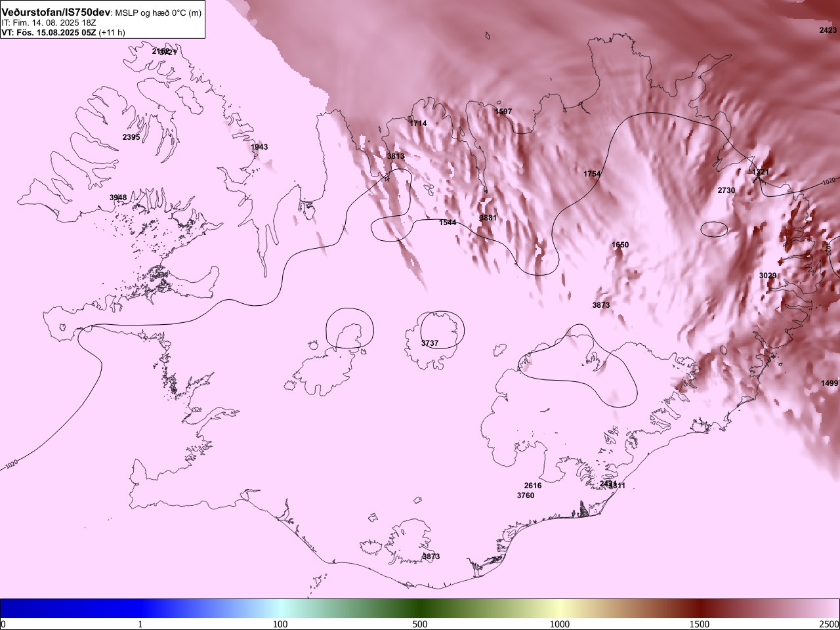The image size is (840, 630).
Task: Click the map value 1544
Action: (x=448, y=222)
